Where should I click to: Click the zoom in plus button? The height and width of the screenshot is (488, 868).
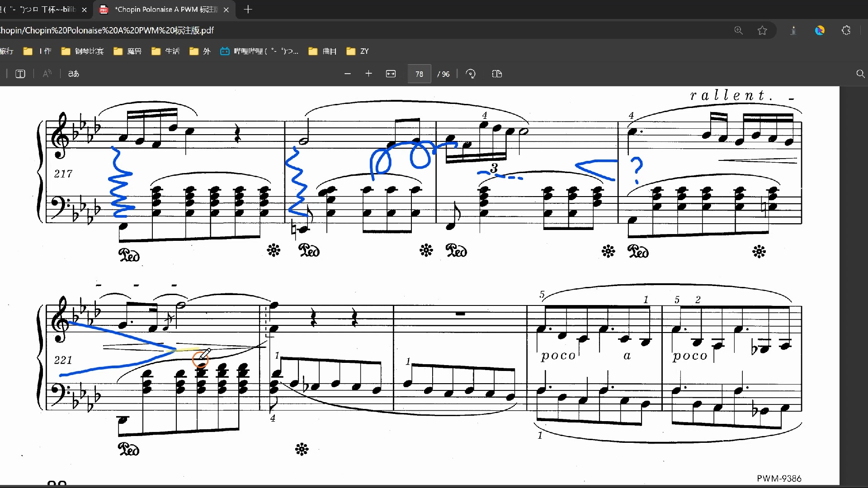pyautogui.click(x=368, y=74)
